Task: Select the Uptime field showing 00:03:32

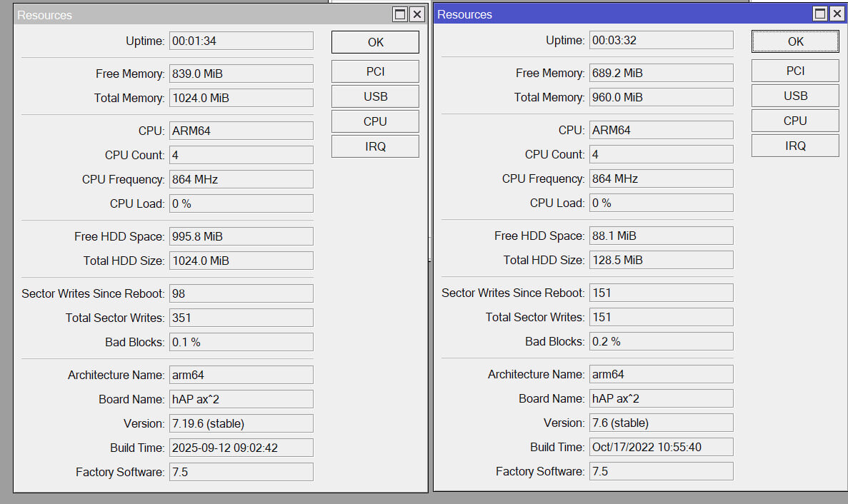Action: pyautogui.click(x=662, y=41)
